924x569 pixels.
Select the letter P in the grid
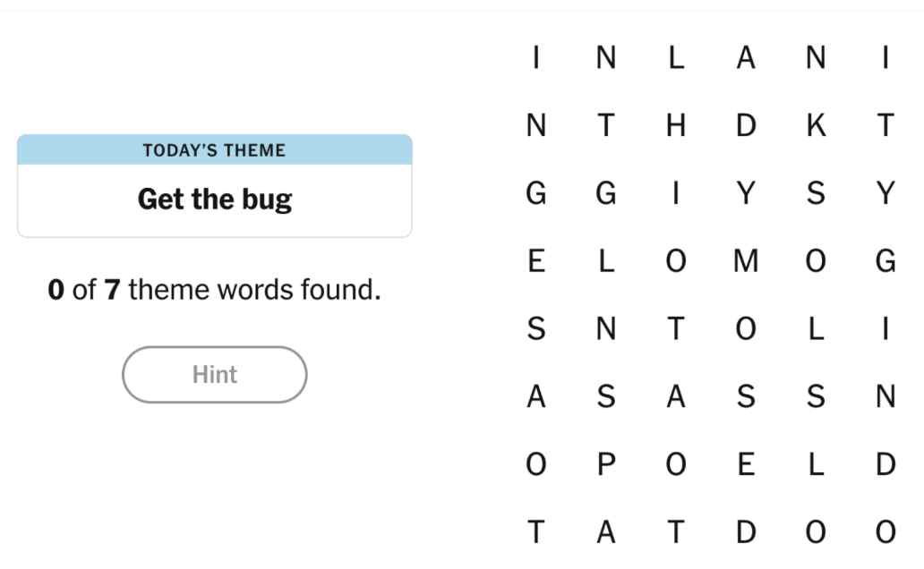(x=606, y=464)
